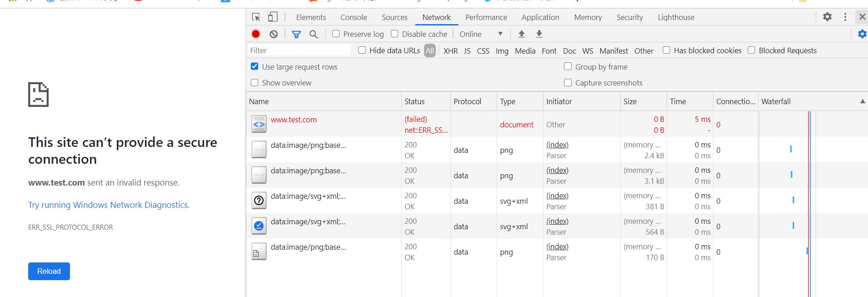Viewport: 868px width, 297px height.
Task: Filter requests by Manifest
Action: click(614, 51)
